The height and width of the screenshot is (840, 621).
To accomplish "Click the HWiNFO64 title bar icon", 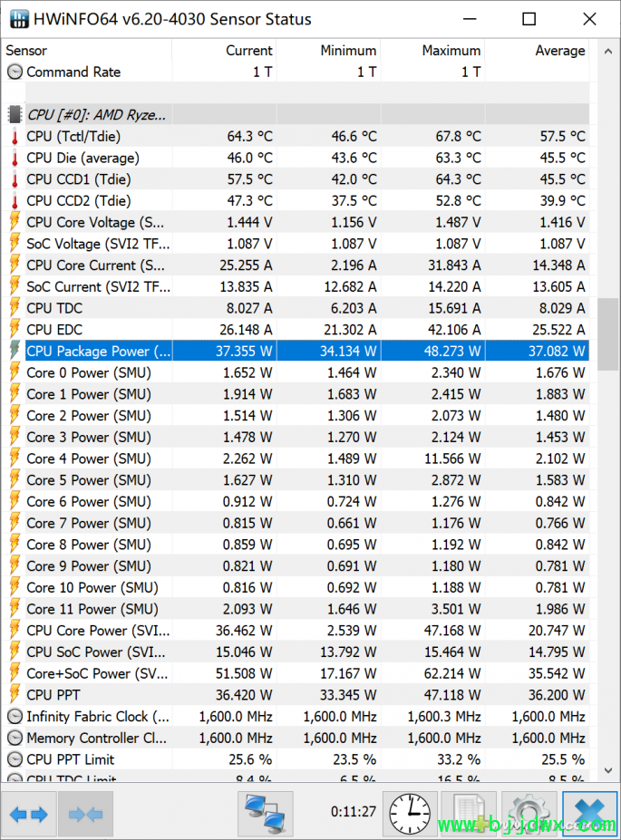I will 19,19.
